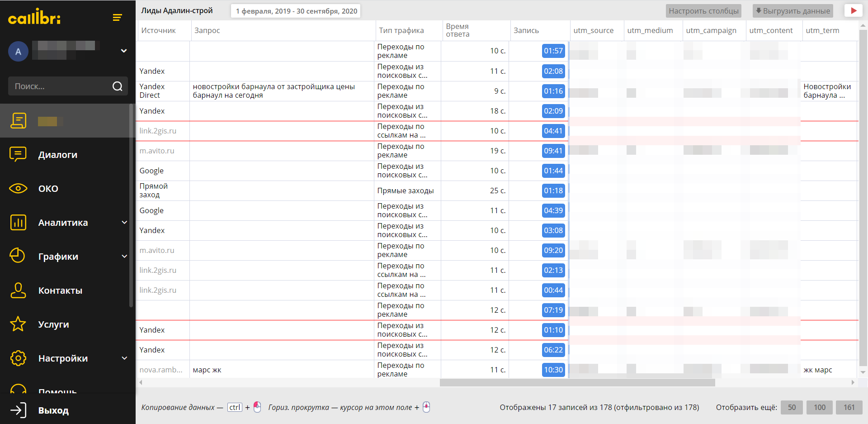Open the ОКО eye icon
The height and width of the screenshot is (424, 868).
pos(18,188)
